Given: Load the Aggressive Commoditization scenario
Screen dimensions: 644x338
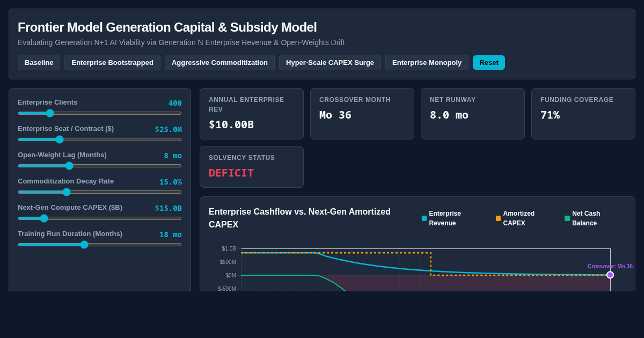Looking at the screenshot, I should tap(219, 62).
